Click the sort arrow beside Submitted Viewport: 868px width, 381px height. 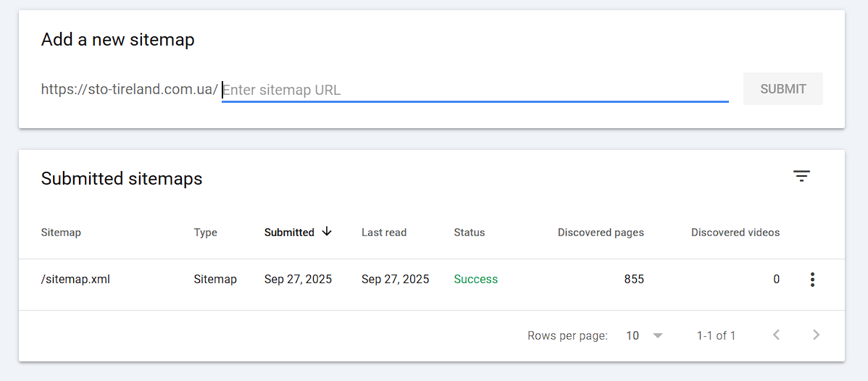[x=327, y=232]
